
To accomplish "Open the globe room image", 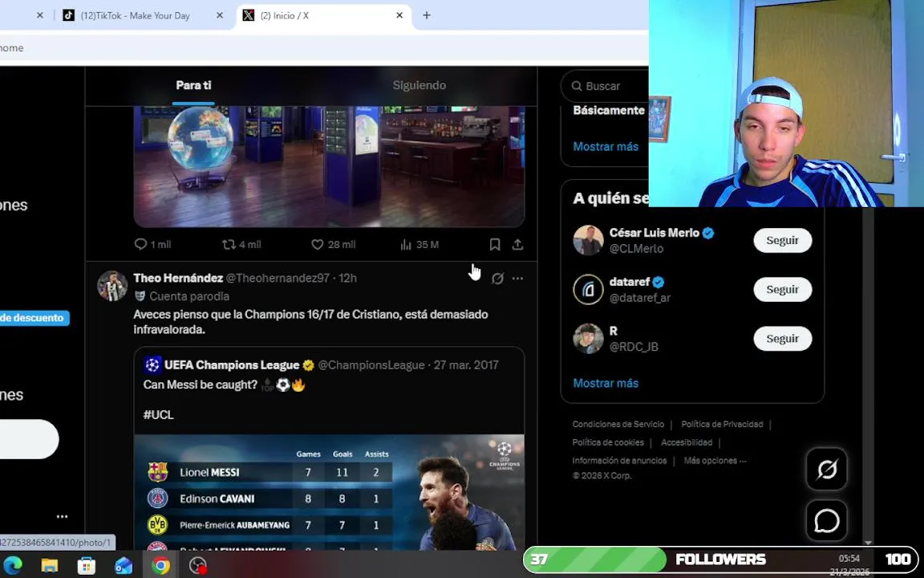I will coord(329,166).
